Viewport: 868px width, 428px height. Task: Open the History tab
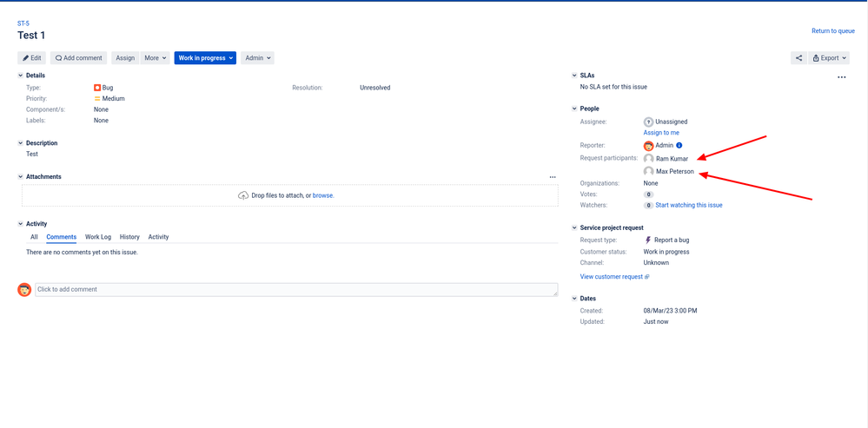tap(129, 237)
